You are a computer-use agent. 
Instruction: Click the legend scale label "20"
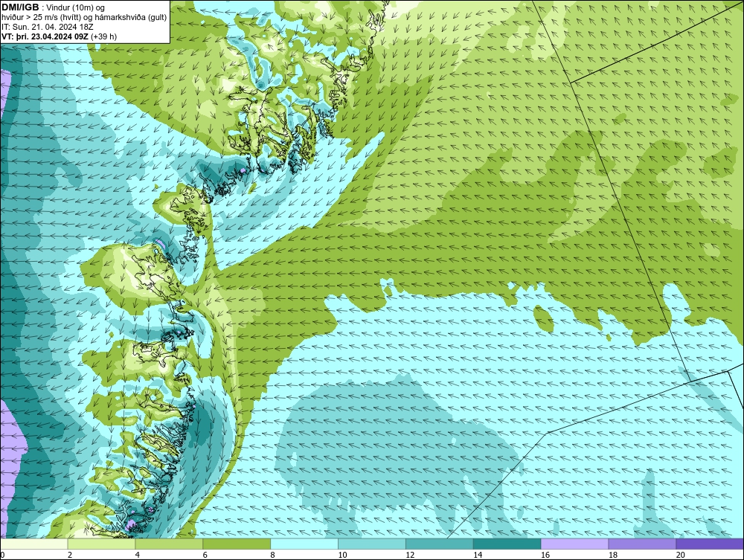coord(681,555)
